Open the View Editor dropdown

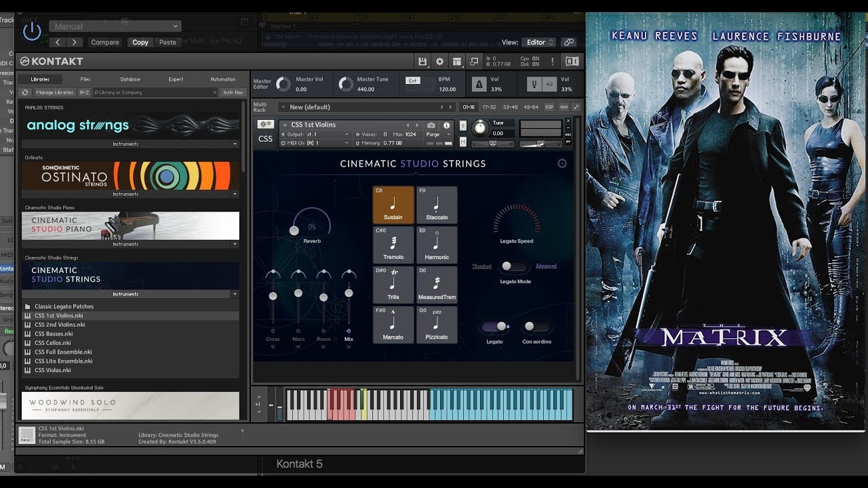coord(540,42)
